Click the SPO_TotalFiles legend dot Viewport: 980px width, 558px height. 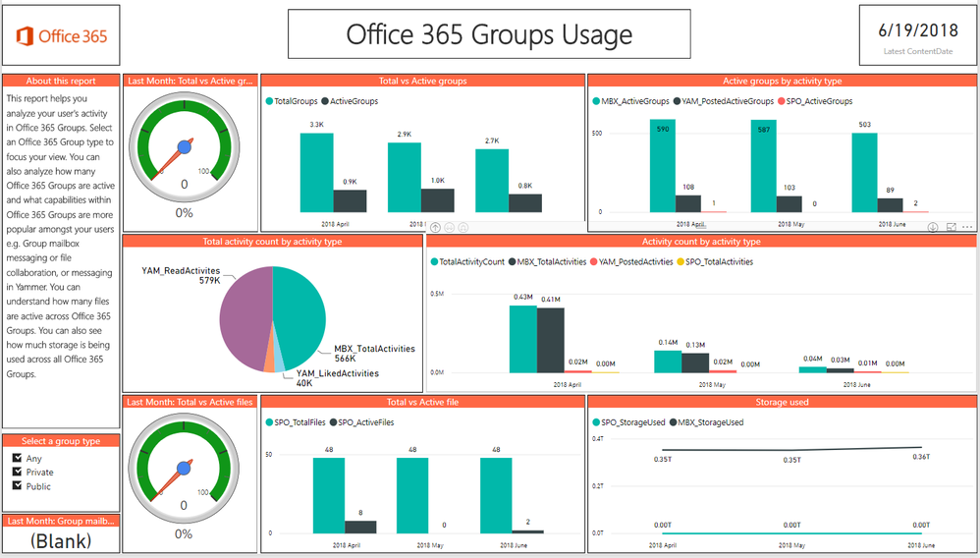tap(269, 422)
